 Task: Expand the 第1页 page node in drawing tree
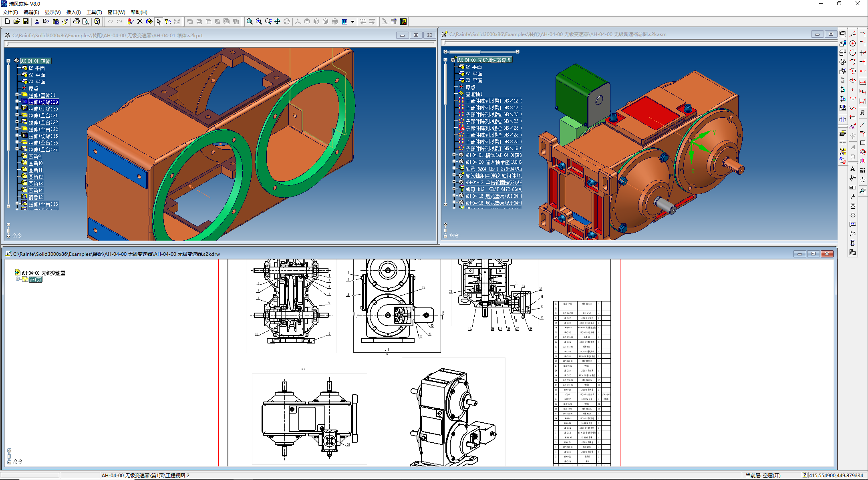pos(18,279)
